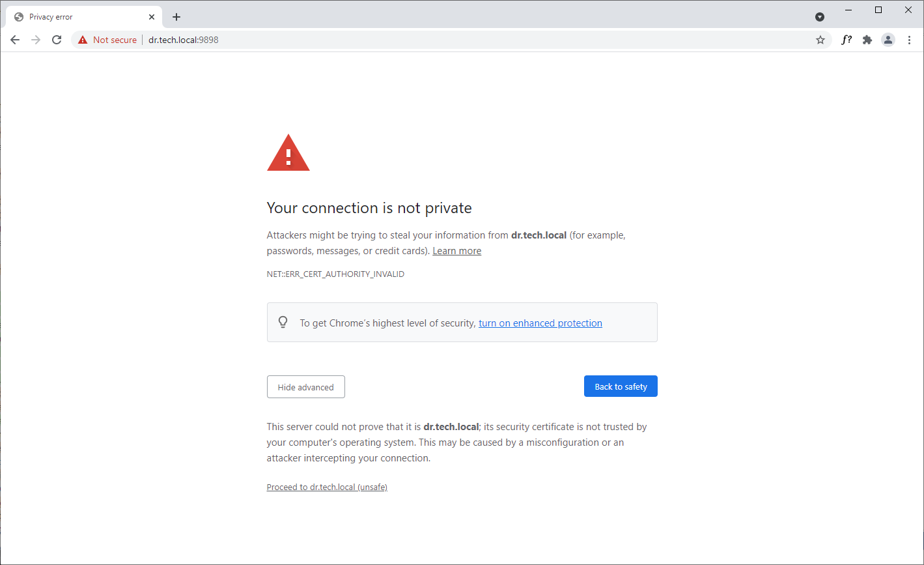924x565 pixels.
Task: Bookmark the page via the star icon
Action: 820,40
